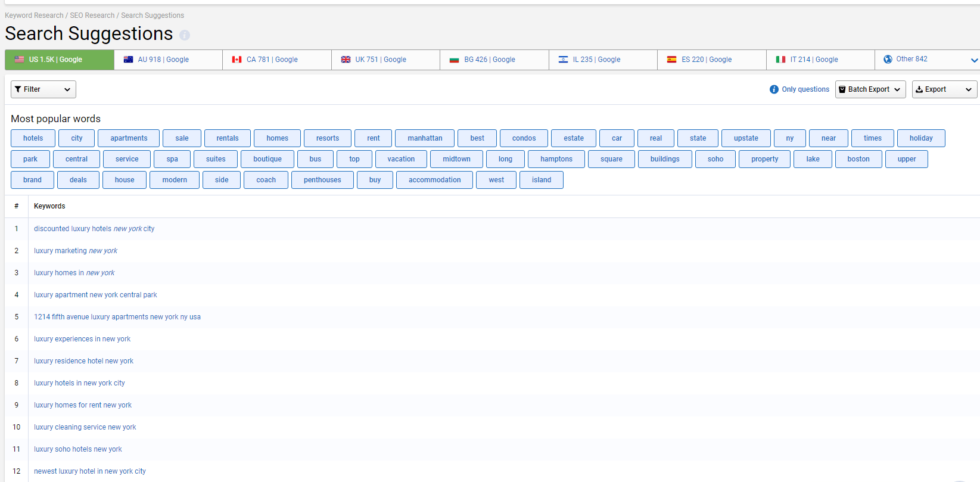Viewport: 980px width, 482px height.
Task: Expand the Other countries chevron arrow
Action: (x=974, y=60)
